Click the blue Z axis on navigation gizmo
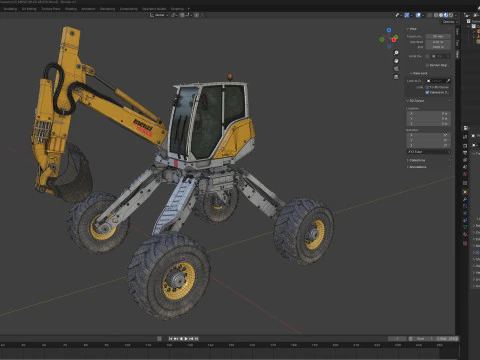Screen dimensions: 480x360 (x=389, y=30)
